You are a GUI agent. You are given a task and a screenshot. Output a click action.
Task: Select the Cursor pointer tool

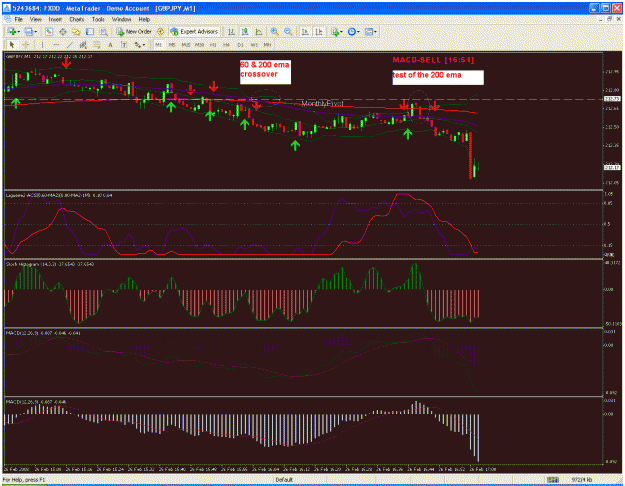[x=12, y=45]
